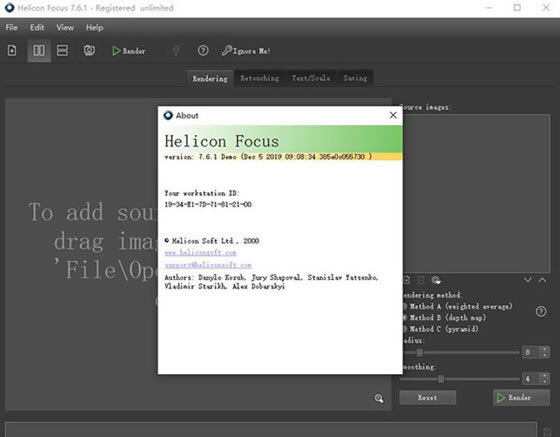Click the Radius value field showing 8
Screen dimensions: 560x437
(531, 352)
